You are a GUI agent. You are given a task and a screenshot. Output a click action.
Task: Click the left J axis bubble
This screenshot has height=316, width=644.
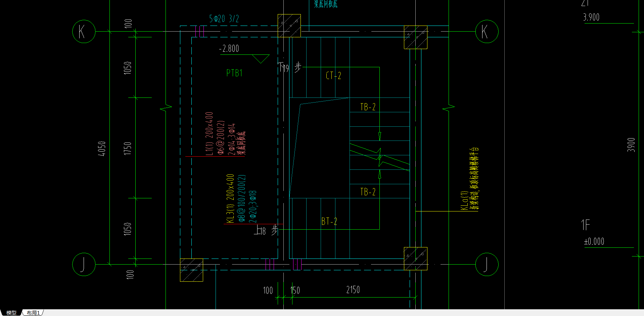click(84, 264)
